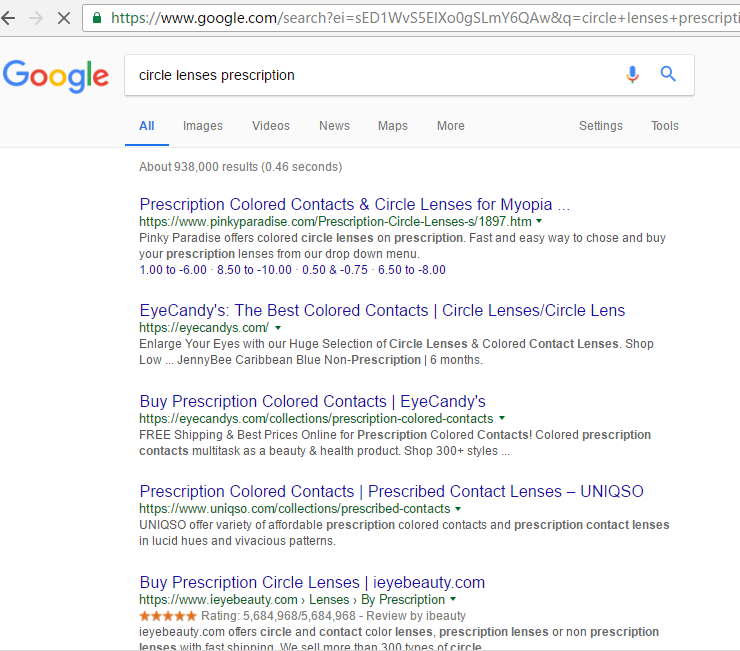The image size is (740, 651).
Task: Start voice search with microphone icon
Action: (x=632, y=75)
